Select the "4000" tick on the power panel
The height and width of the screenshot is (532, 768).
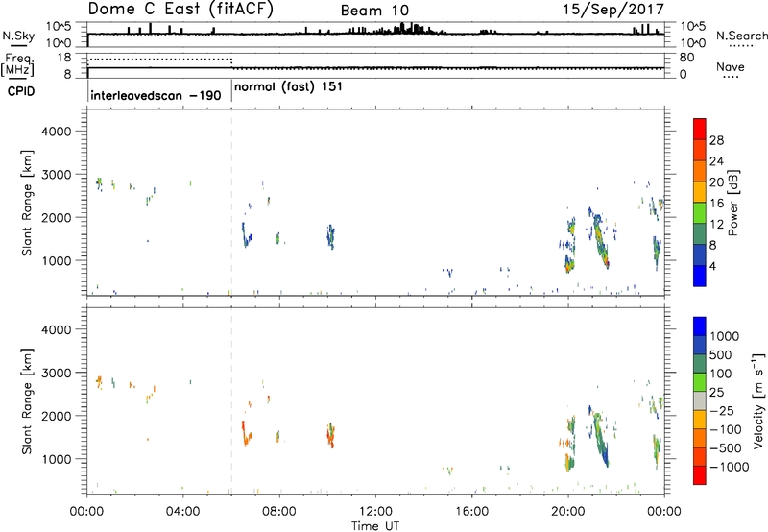point(56,132)
